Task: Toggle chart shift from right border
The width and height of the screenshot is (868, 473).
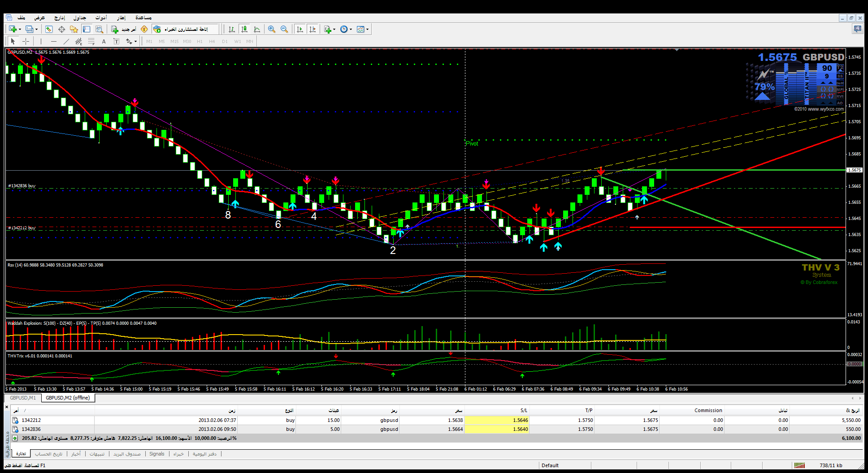Action: click(312, 29)
